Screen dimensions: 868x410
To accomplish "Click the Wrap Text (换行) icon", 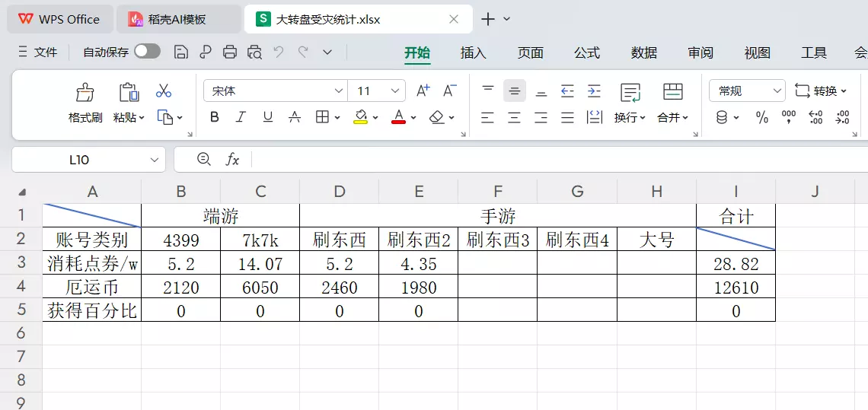I will (630, 92).
